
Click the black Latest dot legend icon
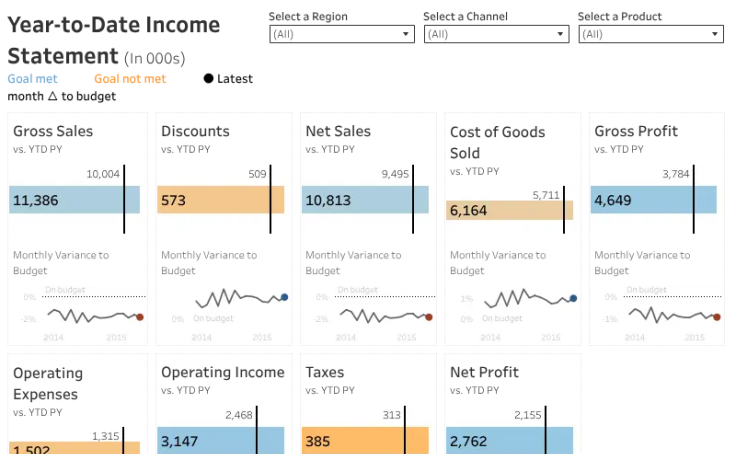coord(208,78)
